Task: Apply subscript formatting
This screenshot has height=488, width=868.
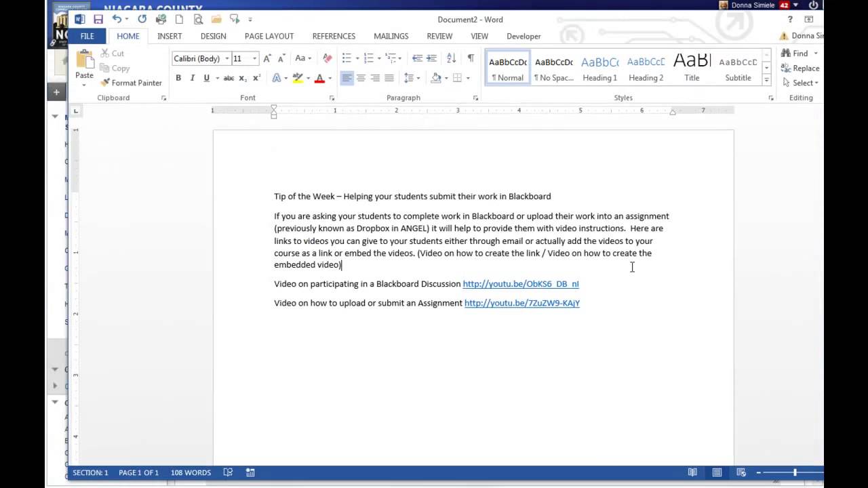Action: point(243,78)
